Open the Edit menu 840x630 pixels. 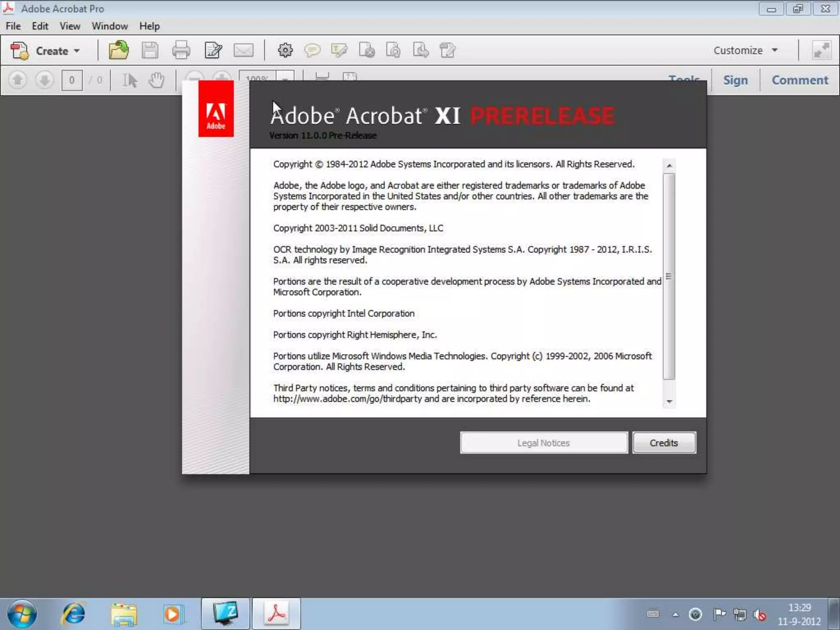40,26
